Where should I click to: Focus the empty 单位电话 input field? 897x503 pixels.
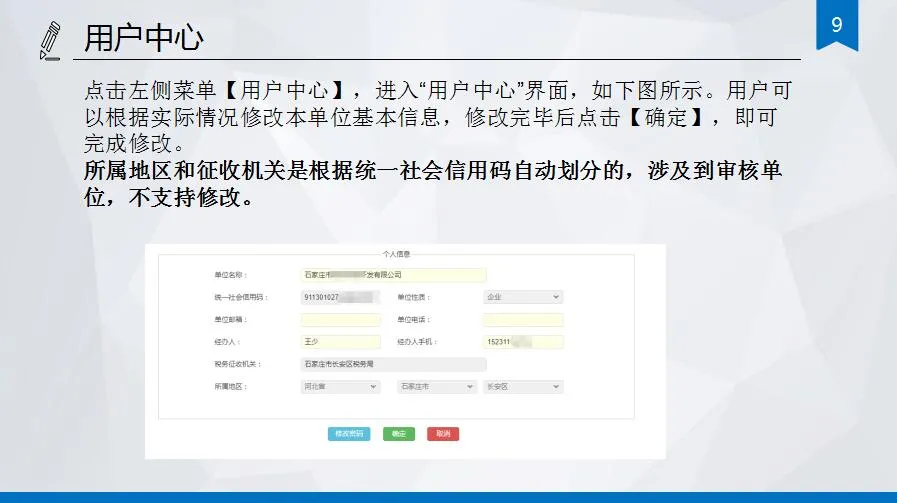[x=522, y=320]
